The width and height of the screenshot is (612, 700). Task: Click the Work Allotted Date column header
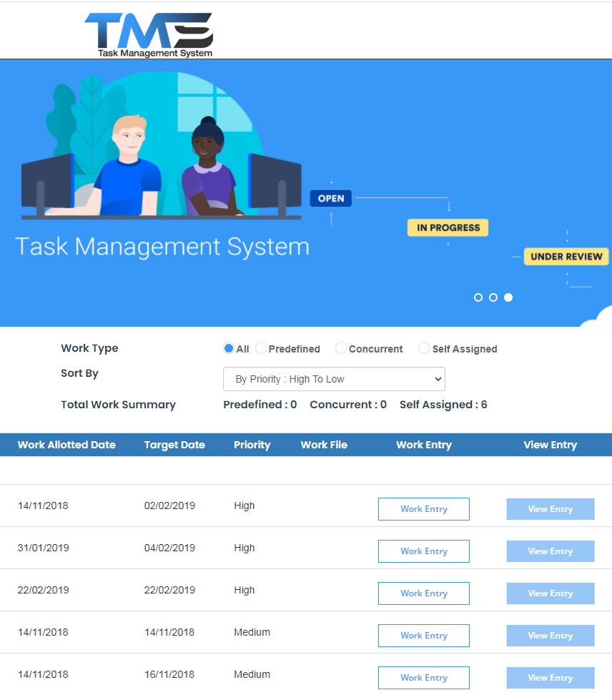click(x=66, y=445)
